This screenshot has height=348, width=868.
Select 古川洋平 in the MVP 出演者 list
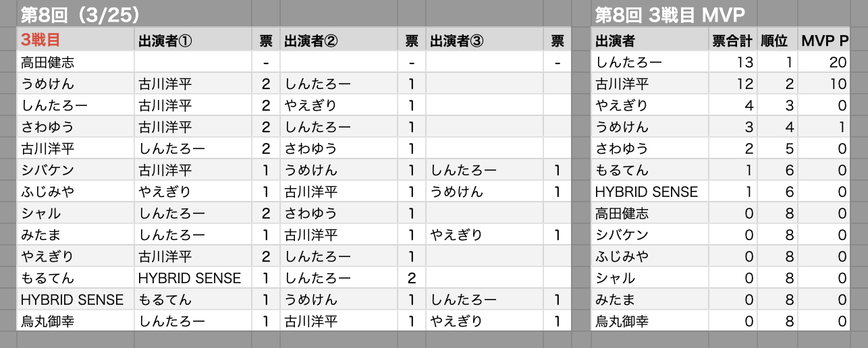coord(650,84)
